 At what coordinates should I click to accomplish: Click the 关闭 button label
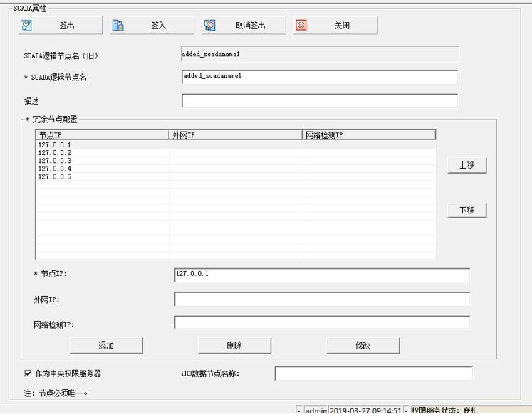(342, 26)
